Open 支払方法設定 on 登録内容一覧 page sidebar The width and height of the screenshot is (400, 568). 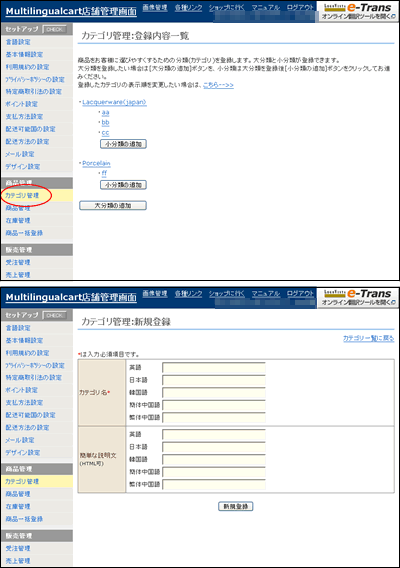(24, 117)
